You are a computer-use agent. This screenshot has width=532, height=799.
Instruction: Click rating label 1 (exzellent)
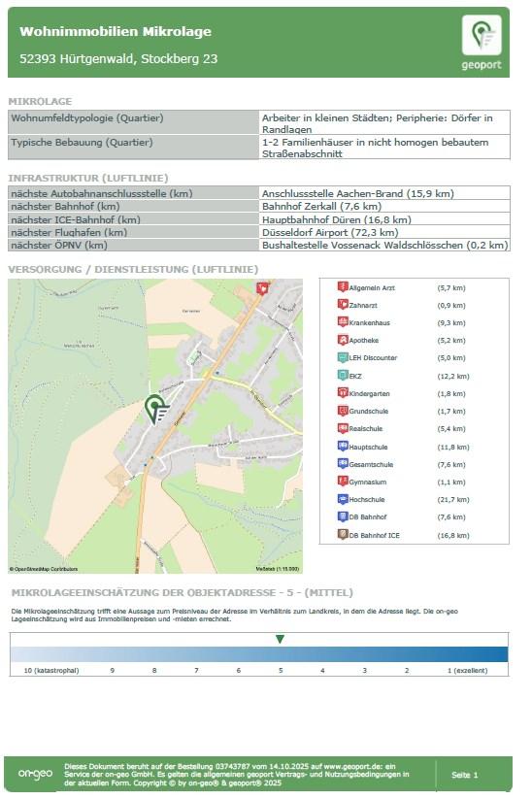tap(467, 671)
